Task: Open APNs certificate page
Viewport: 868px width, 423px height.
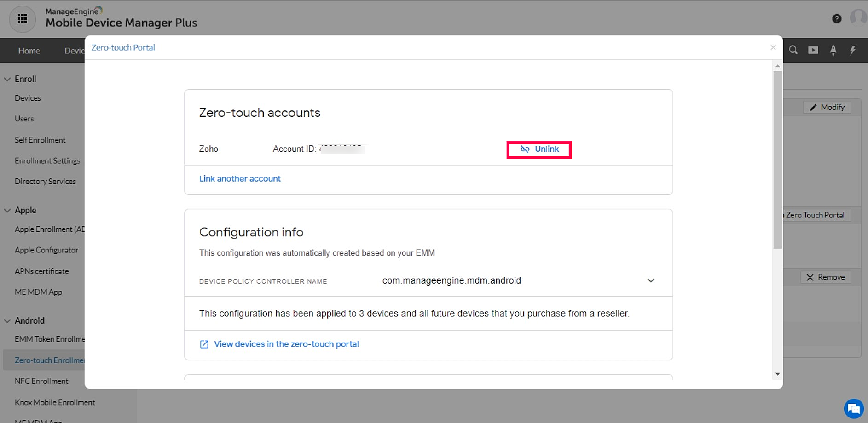Action: point(41,271)
